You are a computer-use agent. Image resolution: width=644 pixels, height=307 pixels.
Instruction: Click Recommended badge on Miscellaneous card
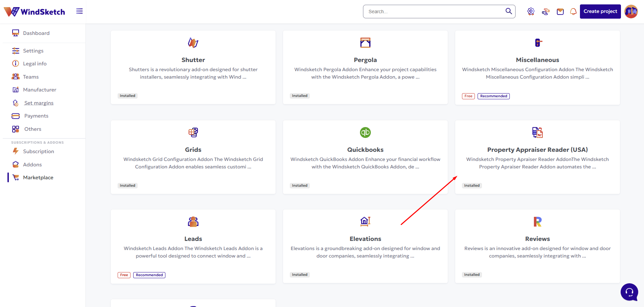[494, 96]
